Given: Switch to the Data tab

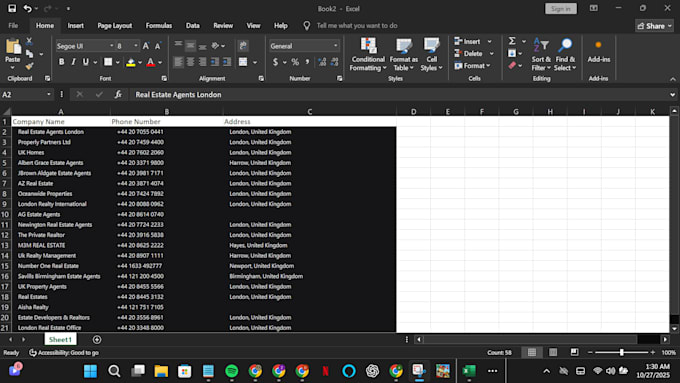Looking at the screenshot, I should (193, 26).
